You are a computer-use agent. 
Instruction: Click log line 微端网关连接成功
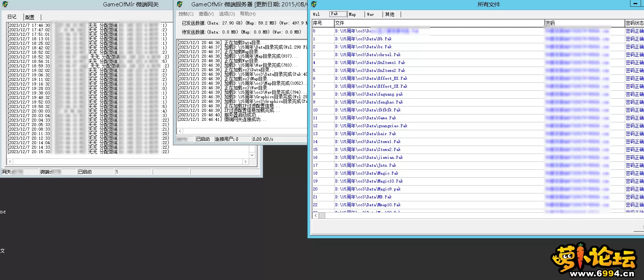pyautogui.click(x=222, y=119)
